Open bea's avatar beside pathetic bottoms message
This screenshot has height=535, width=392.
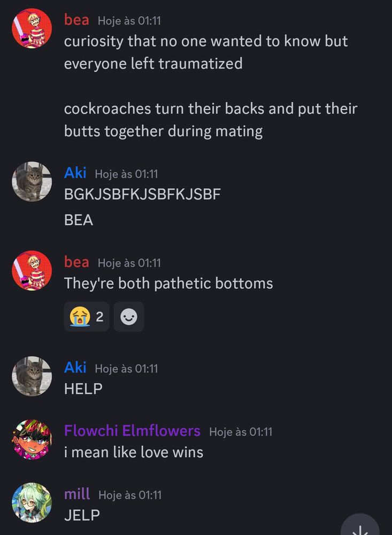click(32, 271)
